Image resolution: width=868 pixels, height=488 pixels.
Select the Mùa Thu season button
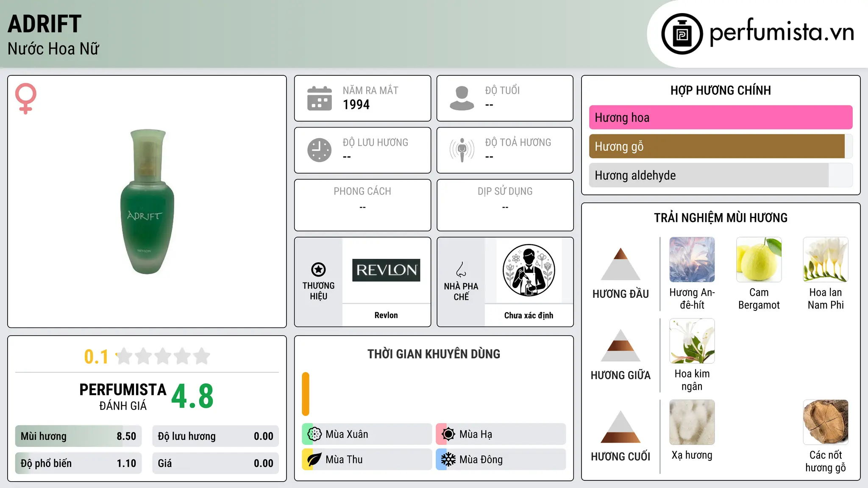[x=367, y=460]
